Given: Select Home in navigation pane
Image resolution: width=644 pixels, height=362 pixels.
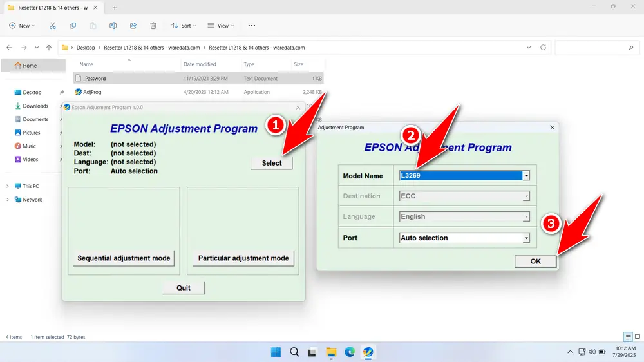Looking at the screenshot, I should pyautogui.click(x=33, y=66).
